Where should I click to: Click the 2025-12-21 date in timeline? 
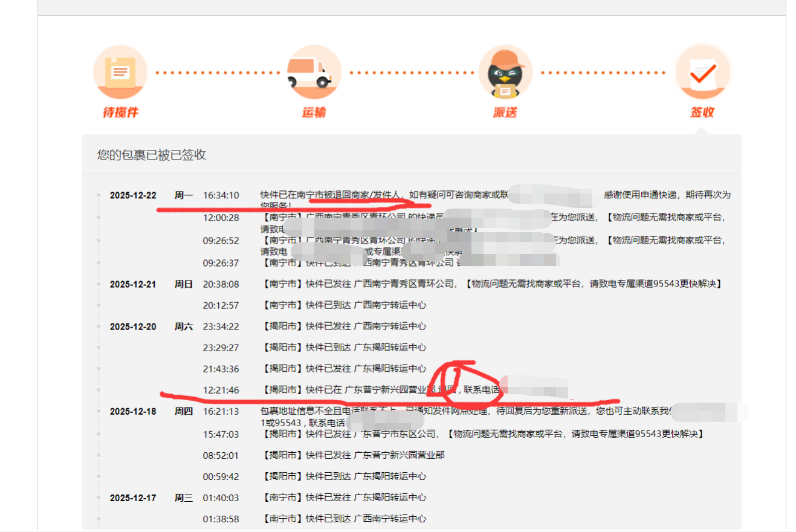pyautogui.click(x=133, y=284)
